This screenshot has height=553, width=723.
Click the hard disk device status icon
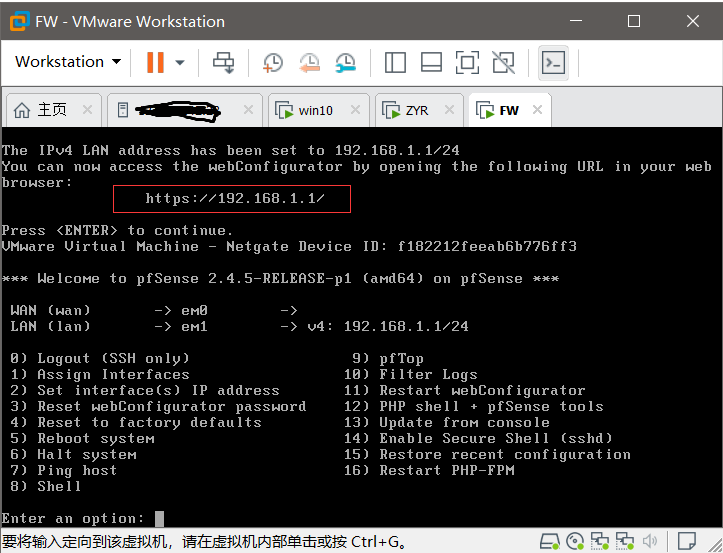(x=550, y=541)
